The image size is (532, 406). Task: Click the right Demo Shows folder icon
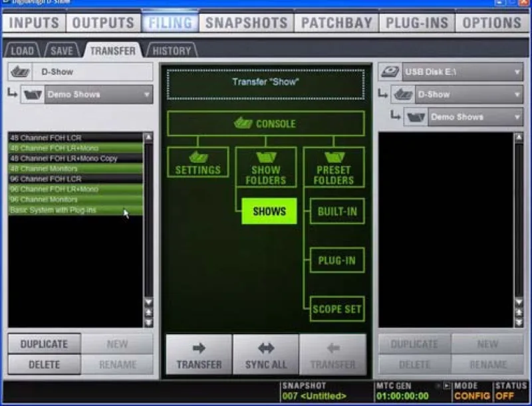point(416,117)
